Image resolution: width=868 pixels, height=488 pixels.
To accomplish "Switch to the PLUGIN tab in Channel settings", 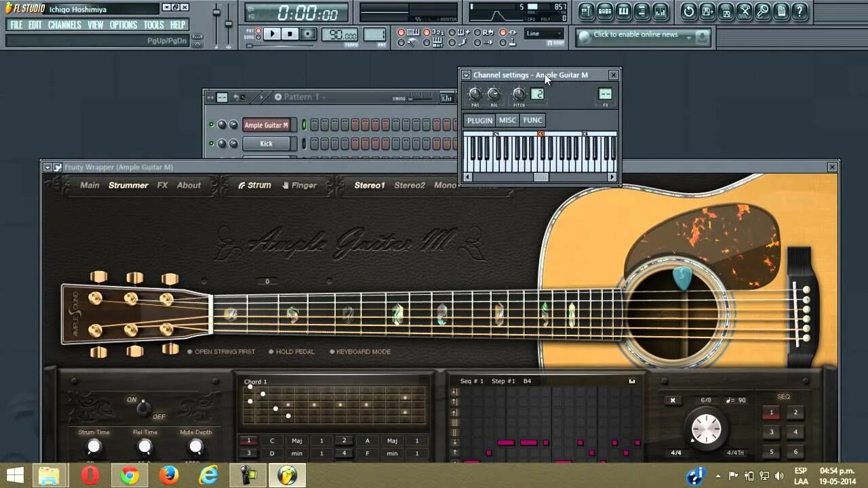I will coord(479,120).
